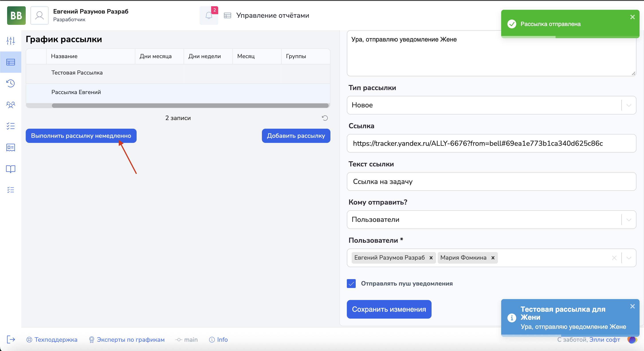Open the notifications bell icon
Screen dimensions: 644x351
[208, 16]
